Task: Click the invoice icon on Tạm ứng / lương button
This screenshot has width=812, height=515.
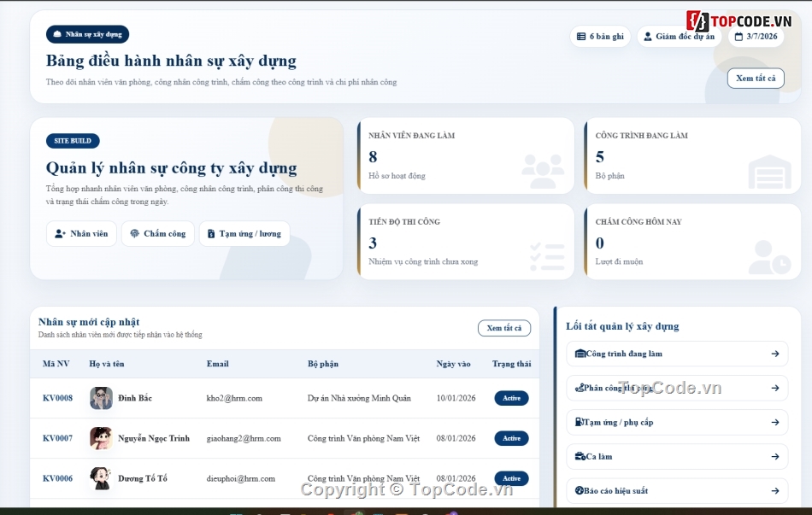Action: point(211,234)
